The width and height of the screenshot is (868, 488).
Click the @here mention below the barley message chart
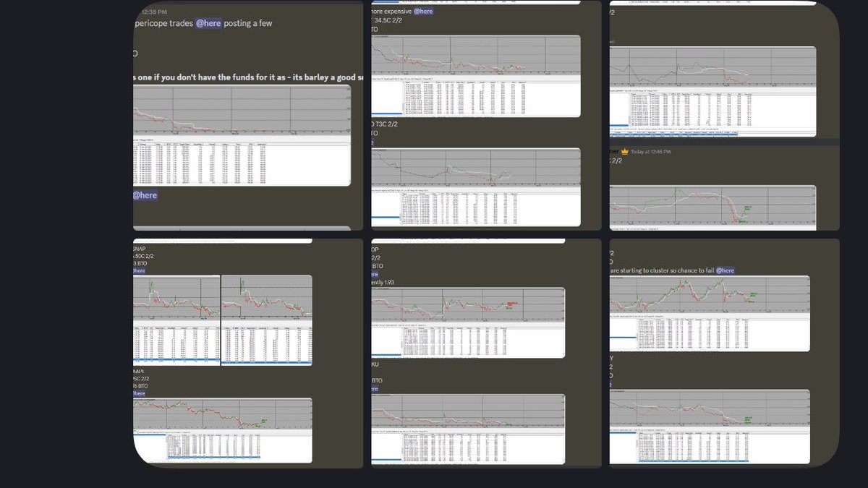click(x=145, y=195)
